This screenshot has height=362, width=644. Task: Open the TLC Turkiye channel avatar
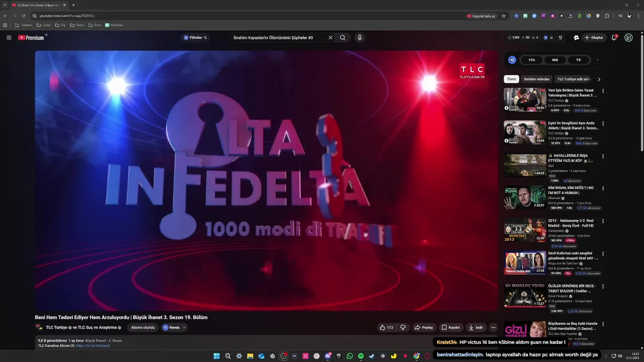click(x=39, y=327)
